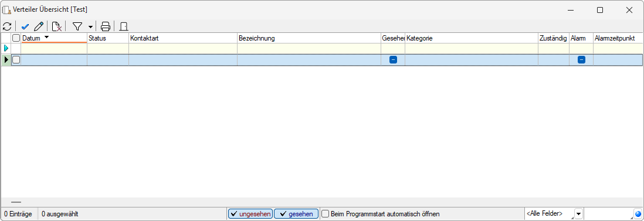Click the delete document icon
Viewport: 644px width, 221px height.
57,27
